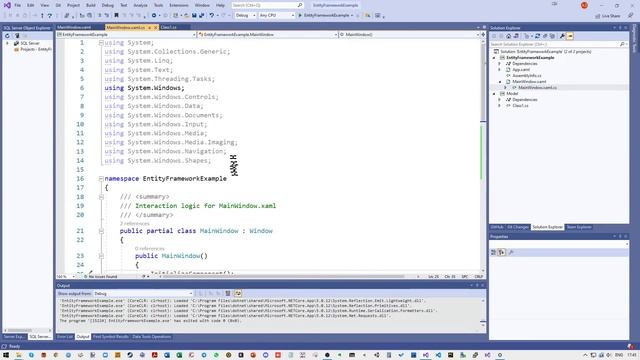Click the Visual Studio icon in taskbar
Viewport: 640px width, 360px height.
(x=426, y=355)
